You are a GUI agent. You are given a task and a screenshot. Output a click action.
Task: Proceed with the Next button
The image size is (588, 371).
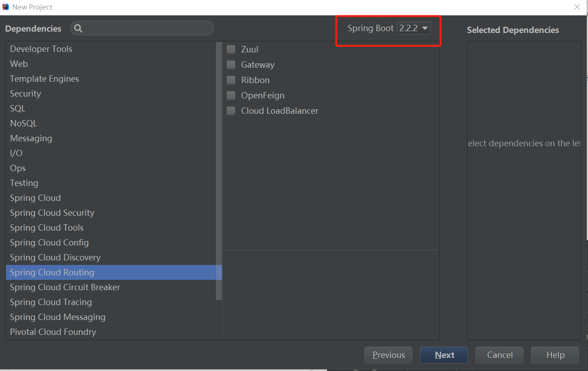click(444, 355)
